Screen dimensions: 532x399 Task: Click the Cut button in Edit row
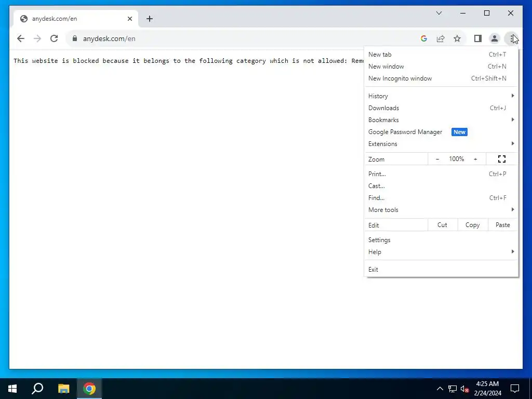coord(443,225)
